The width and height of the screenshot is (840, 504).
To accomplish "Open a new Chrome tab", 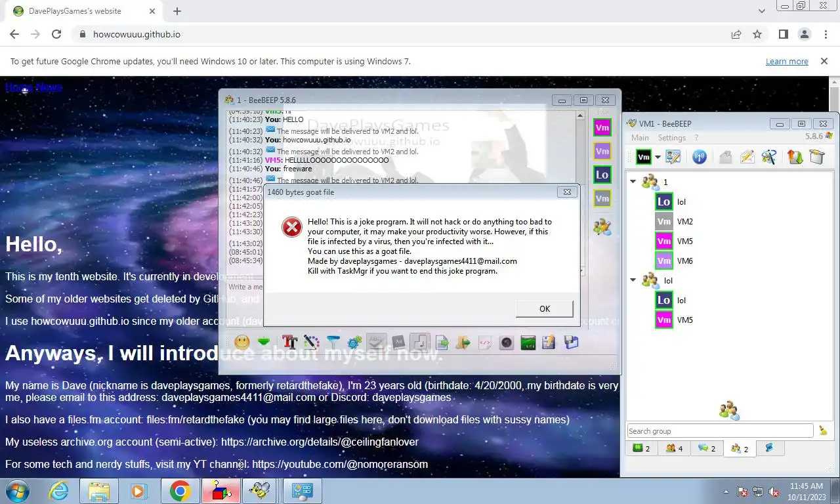I will 177,11.
